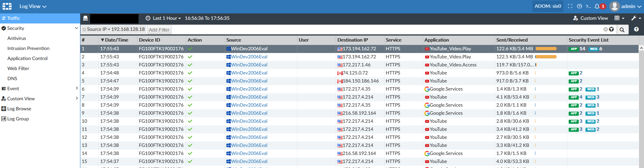Click the Add Filter button
Screen dimensions: 644x168
pos(159,30)
